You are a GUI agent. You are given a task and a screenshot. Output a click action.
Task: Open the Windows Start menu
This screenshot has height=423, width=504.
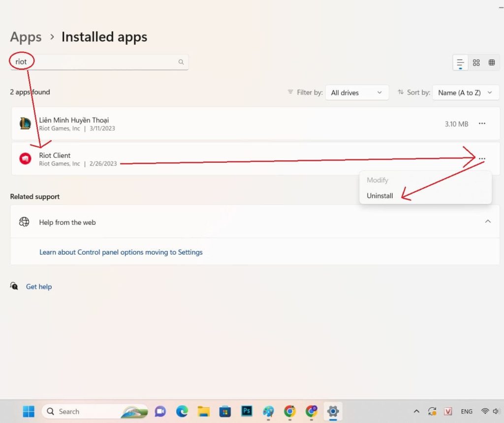point(29,411)
